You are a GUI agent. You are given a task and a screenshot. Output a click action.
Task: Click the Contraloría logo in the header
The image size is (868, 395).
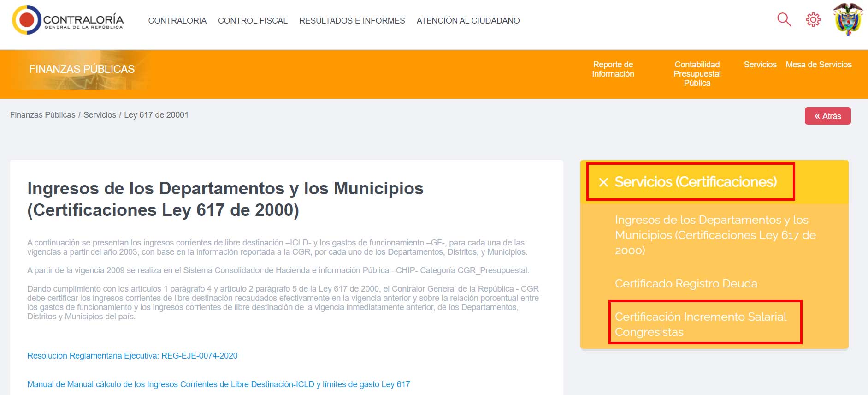(68, 20)
